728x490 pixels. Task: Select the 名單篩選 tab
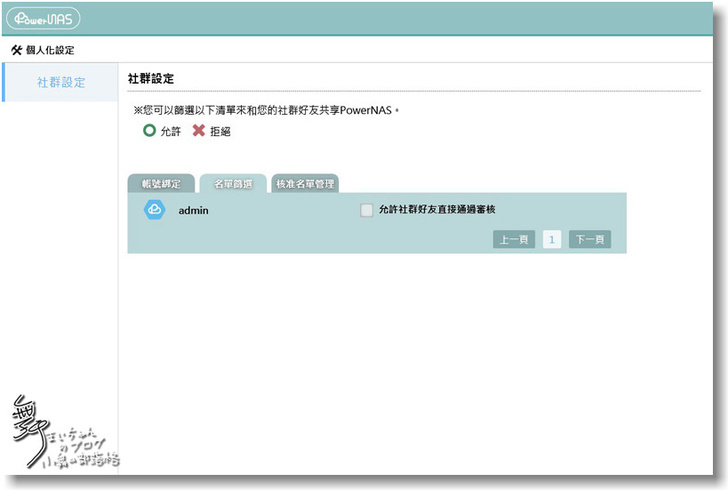click(x=233, y=184)
